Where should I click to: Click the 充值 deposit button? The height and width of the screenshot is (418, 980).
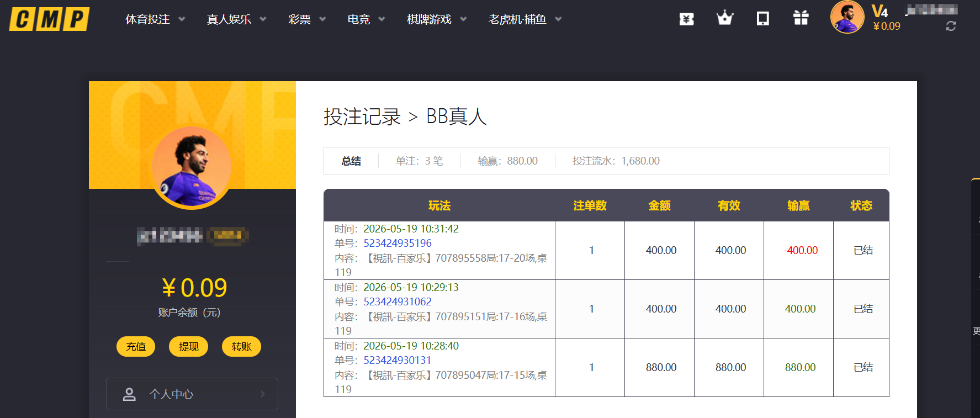click(136, 346)
